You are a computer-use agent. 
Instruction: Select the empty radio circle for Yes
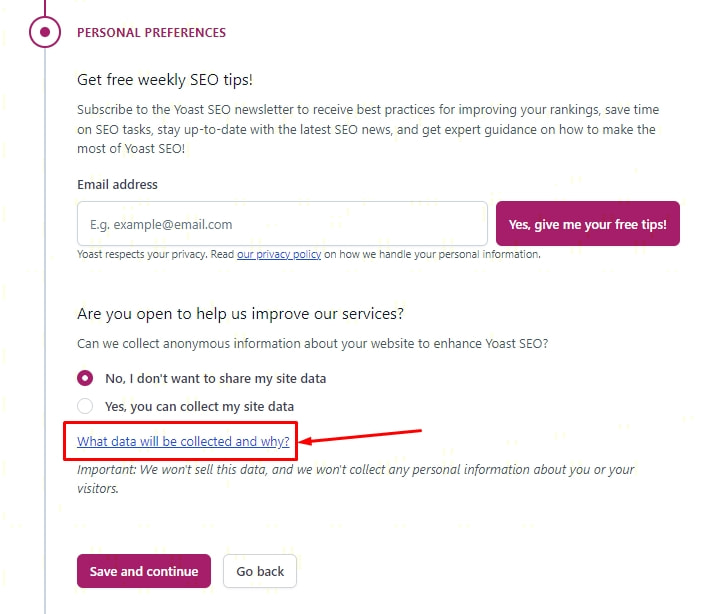(x=85, y=406)
